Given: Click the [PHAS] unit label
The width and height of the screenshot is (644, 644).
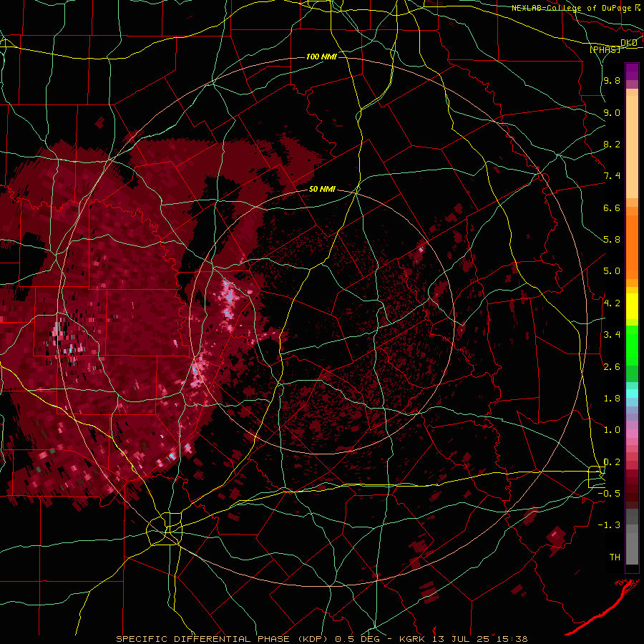Looking at the screenshot, I should pyautogui.click(x=605, y=49).
